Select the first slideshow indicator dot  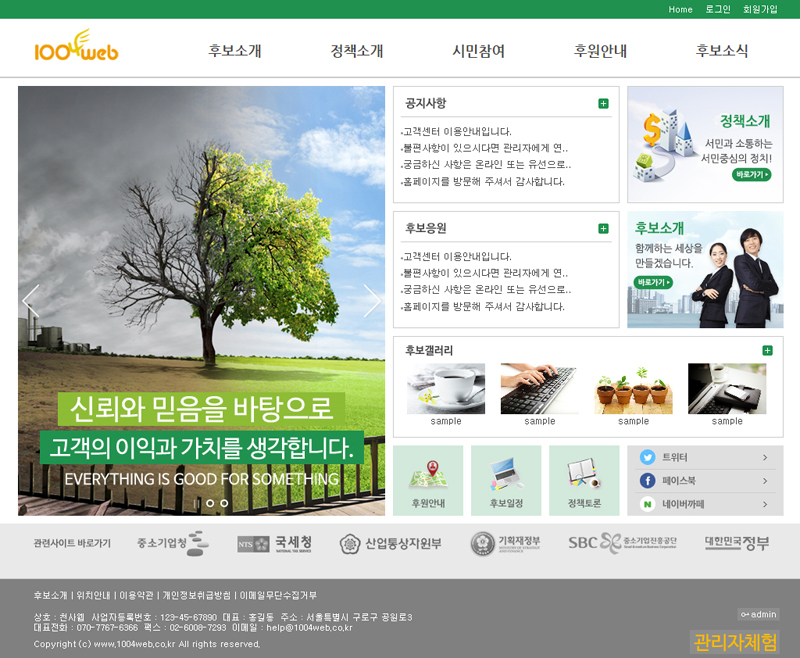pos(210,503)
